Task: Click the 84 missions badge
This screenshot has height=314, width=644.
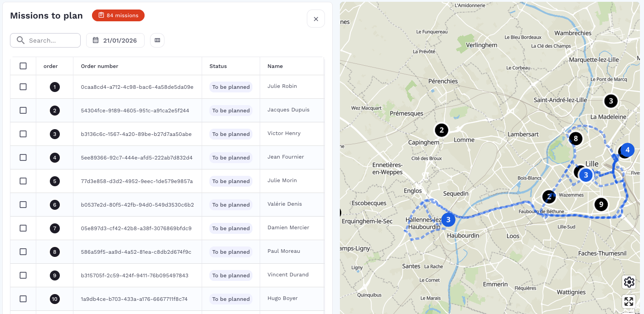Action: (118, 15)
